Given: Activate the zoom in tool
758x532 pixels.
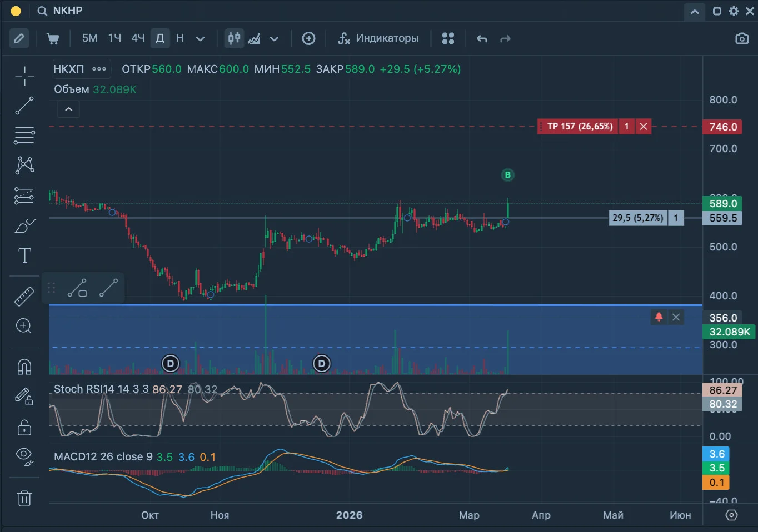Looking at the screenshot, I should (24, 326).
